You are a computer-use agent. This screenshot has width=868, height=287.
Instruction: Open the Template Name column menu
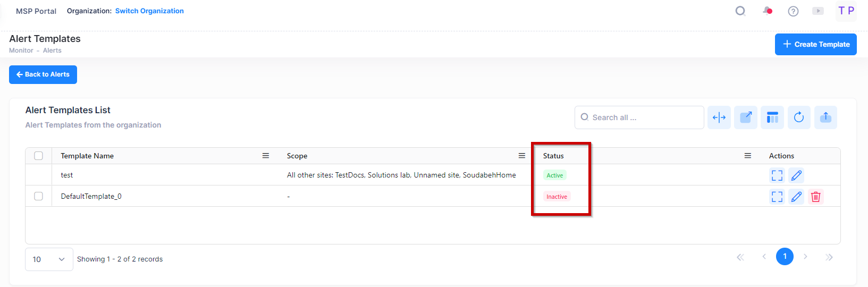(x=266, y=156)
